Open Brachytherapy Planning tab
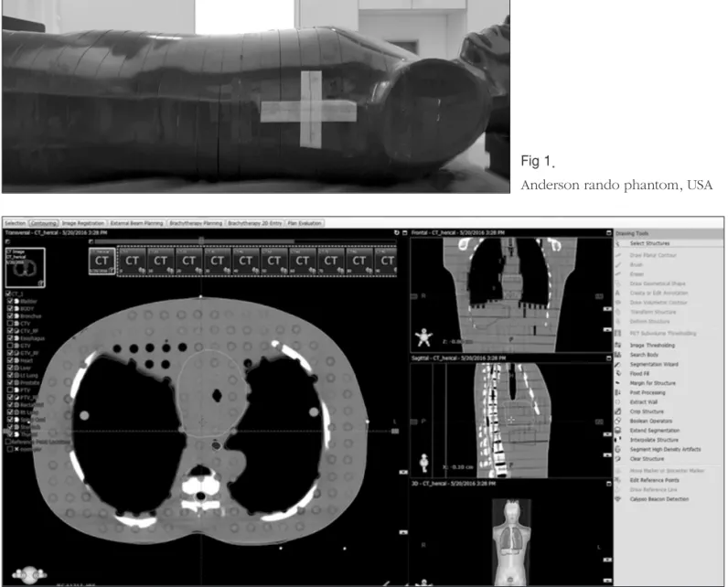Screen dimensions: 728x587 (x=196, y=223)
